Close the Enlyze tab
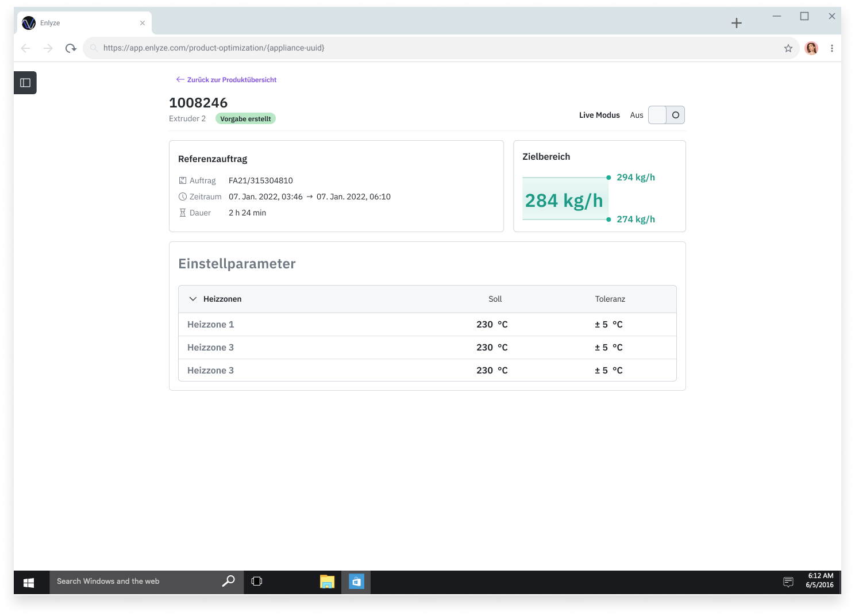The image size is (855, 616). (142, 23)
